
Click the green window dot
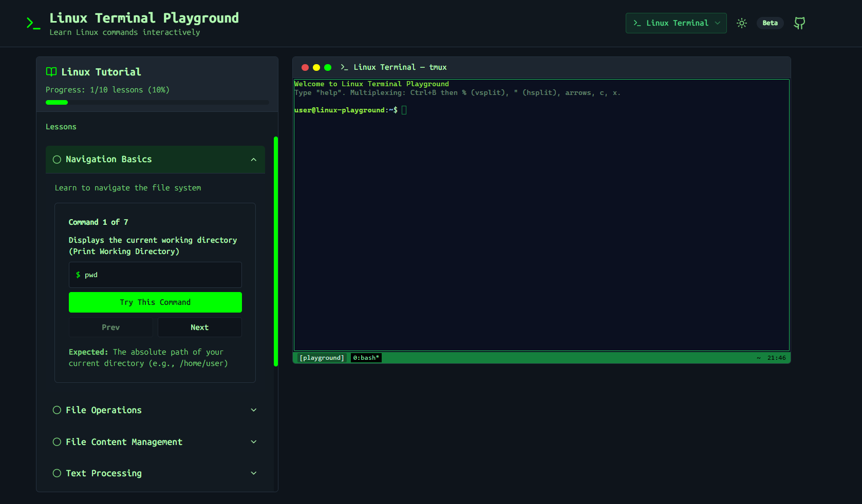(328, 67)
